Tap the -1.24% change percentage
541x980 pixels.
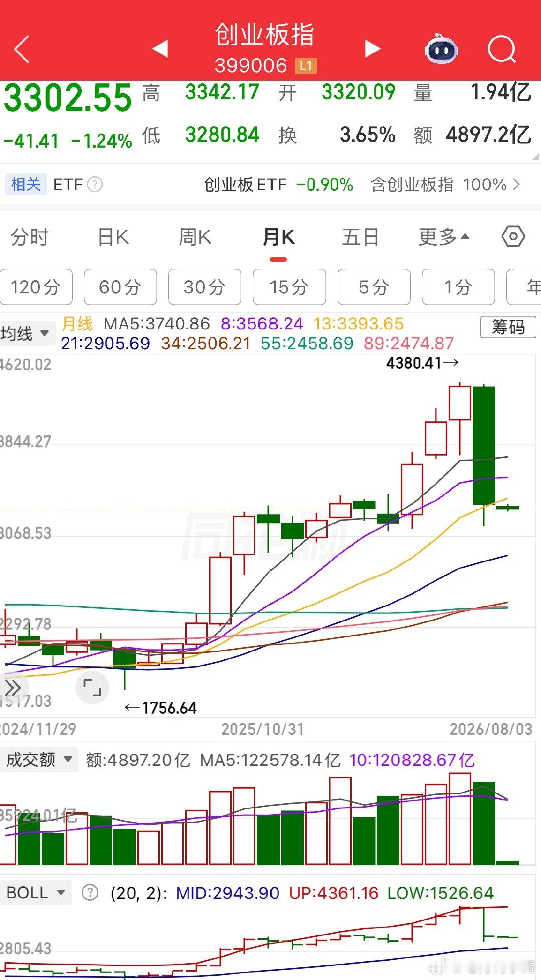[x=102, y=141]
